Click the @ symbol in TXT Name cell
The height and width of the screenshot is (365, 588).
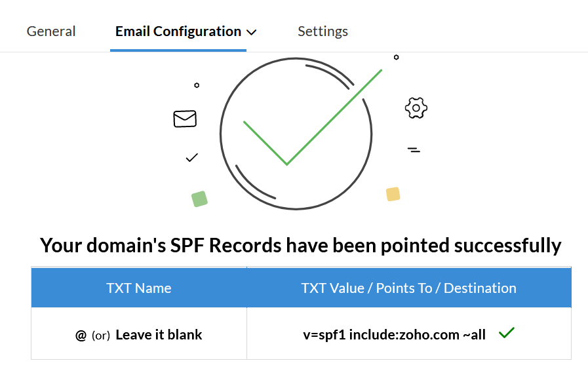pos(81,336)
